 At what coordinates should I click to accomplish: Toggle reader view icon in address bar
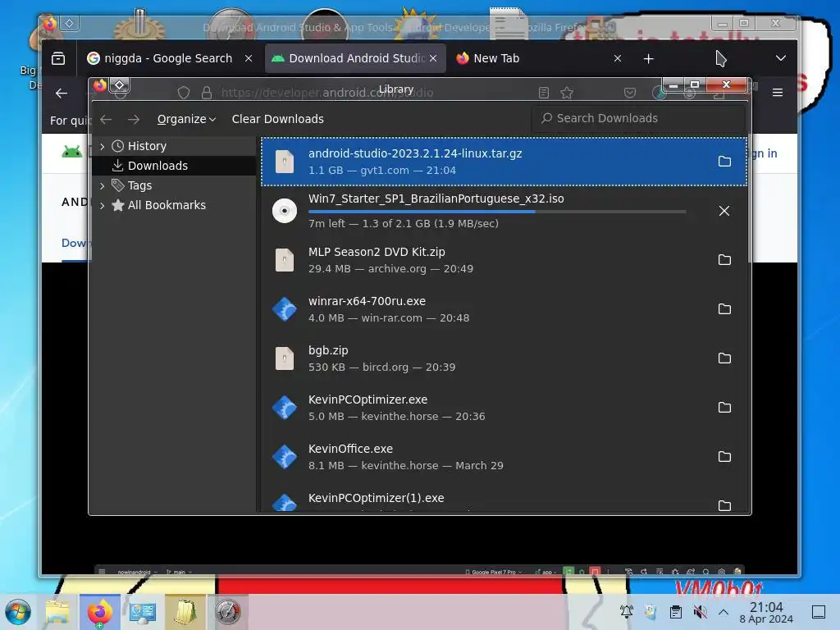(x=544, y=93)
